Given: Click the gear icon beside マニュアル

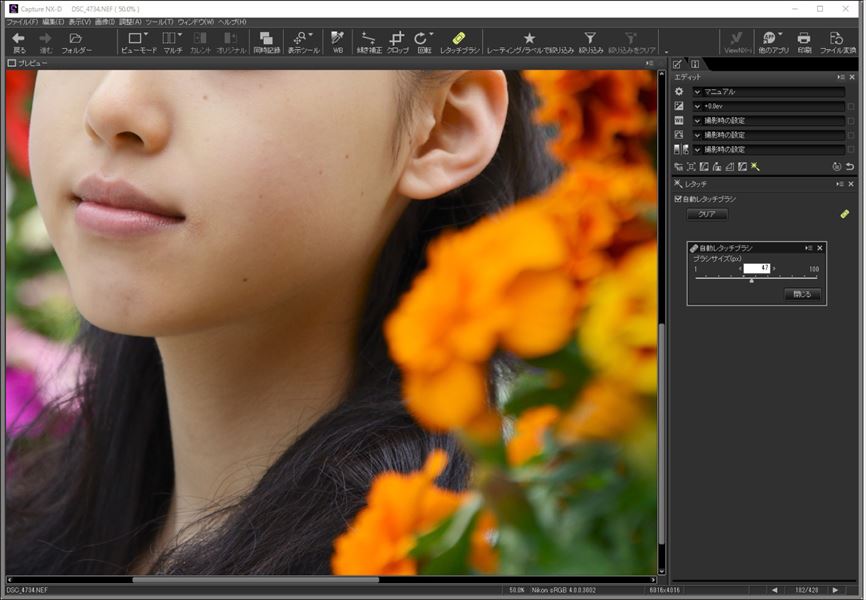Looking at the screenshot, I should coord(679,92).
